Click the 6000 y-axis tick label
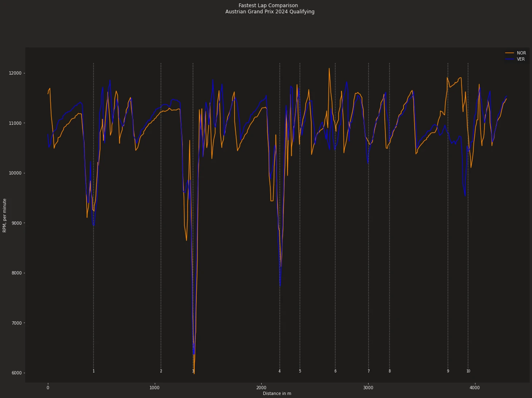 point(16,373)
